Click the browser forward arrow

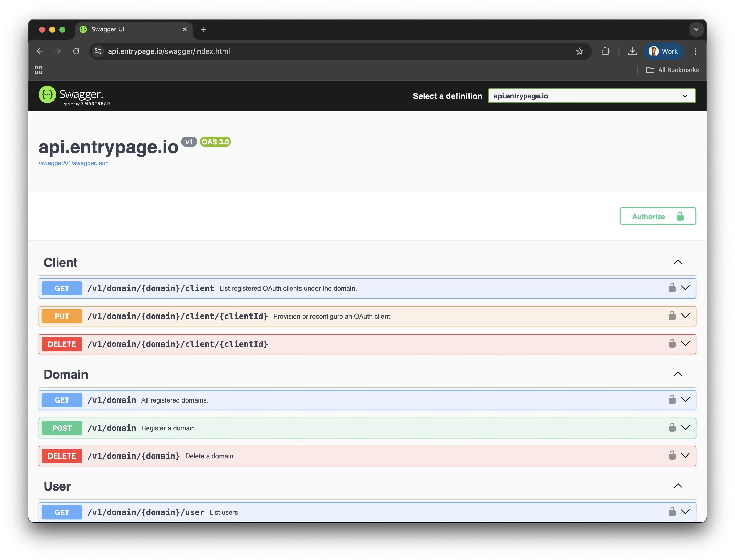click(x=58, y=51)
